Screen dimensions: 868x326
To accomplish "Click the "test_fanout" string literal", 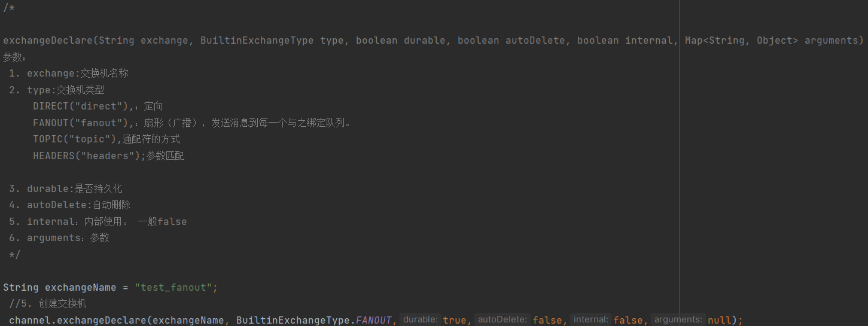I will click(173, 287).
